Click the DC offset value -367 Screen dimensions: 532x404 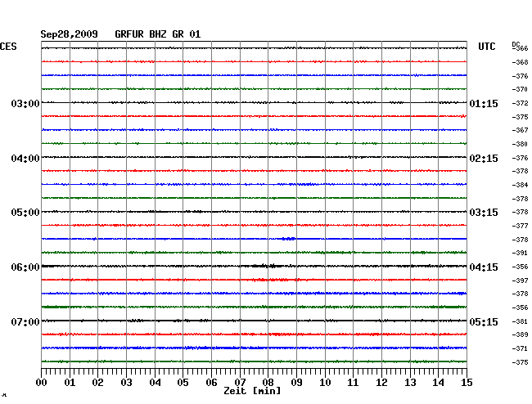pyautogui.click(x=520, y=130)
